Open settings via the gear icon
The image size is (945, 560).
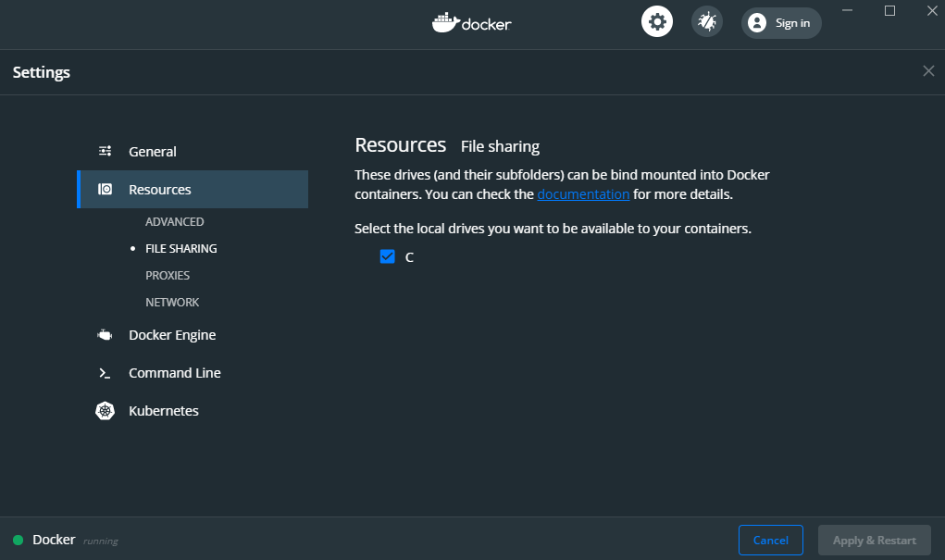click(657, 22)
